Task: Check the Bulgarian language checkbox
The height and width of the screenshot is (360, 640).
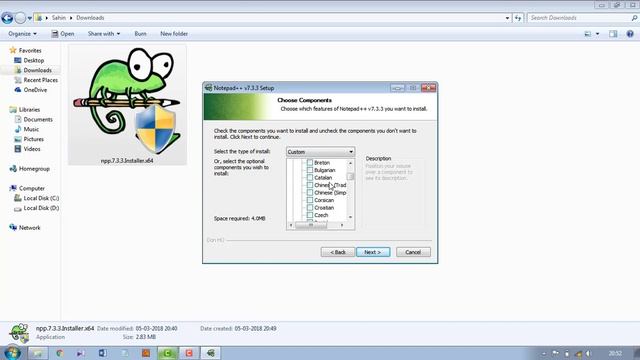Action: click(x=310, y=170)
